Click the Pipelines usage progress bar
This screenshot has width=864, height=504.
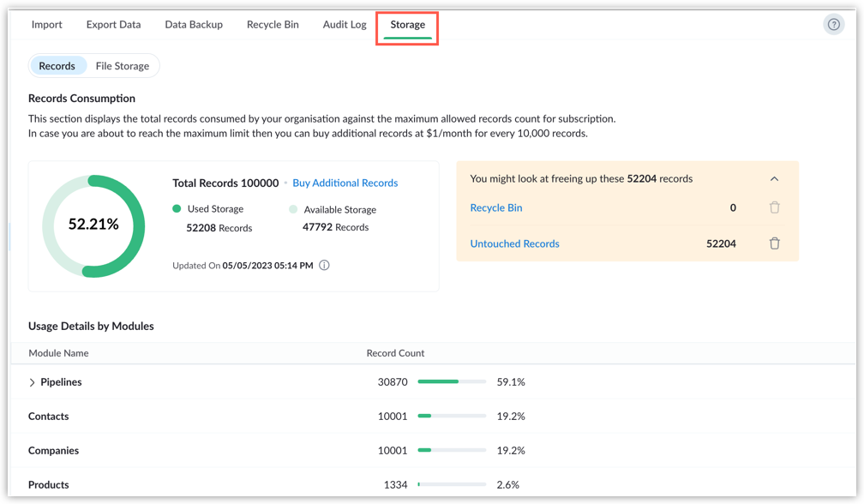(452, 381)
